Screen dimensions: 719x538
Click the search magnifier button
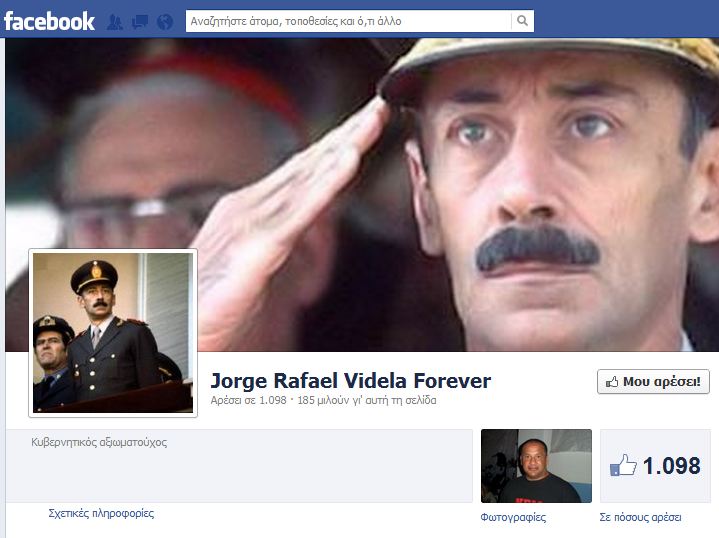click(522, 21)
